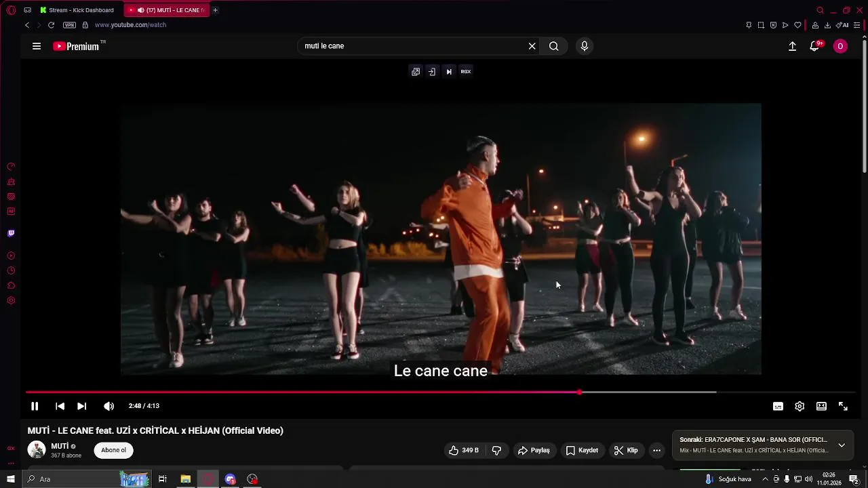Toggle subtitles on the player
868x488 pixels.
click(x=778, y=406)
